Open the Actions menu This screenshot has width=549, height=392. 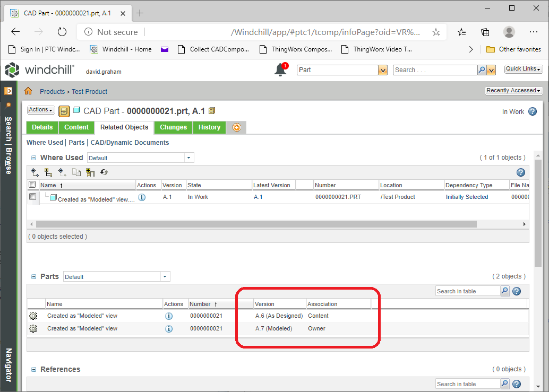pyautogui.click(x=40, y=110)
